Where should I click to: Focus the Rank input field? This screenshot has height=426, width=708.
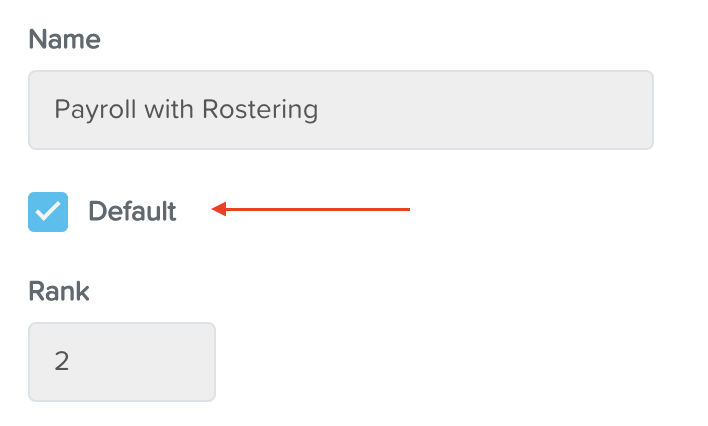tap(122, 362)
